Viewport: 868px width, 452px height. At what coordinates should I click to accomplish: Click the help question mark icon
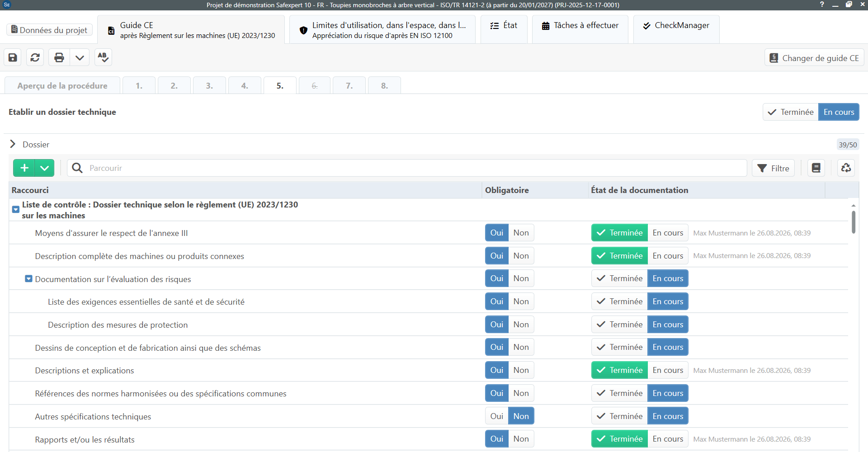tap(822, 5)
